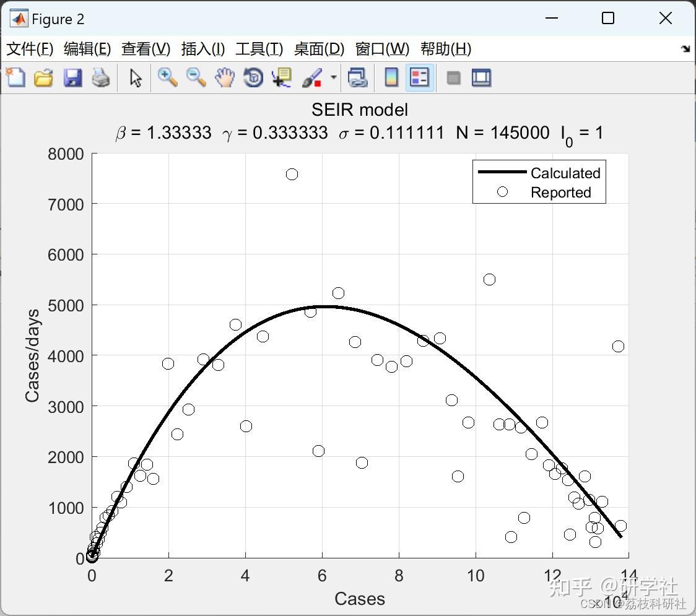Select the Calculated entry in legend
Image resolution: width=696 pixels, height=616 pixels.
(539, 173)
